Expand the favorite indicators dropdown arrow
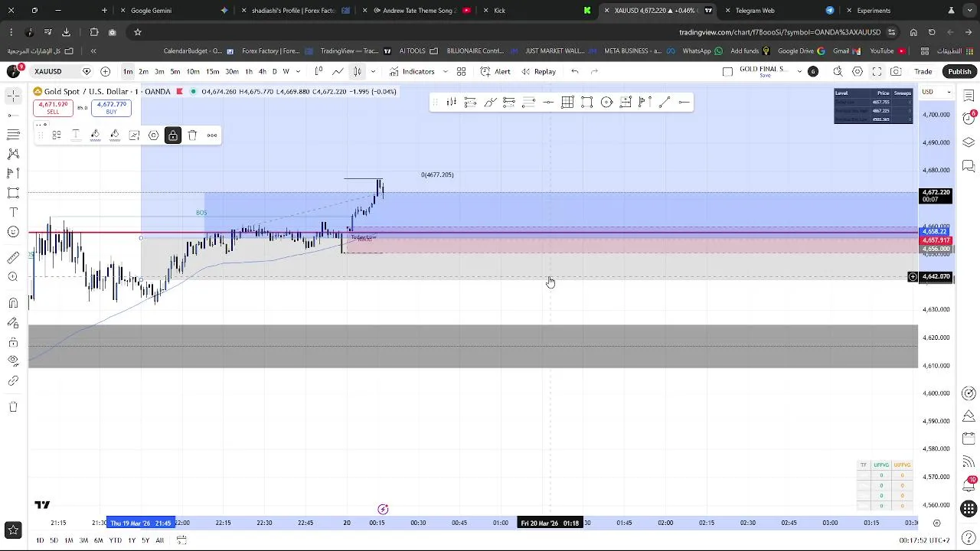Image resolution: width=980 pixels, height=551 pixels. 445,71
